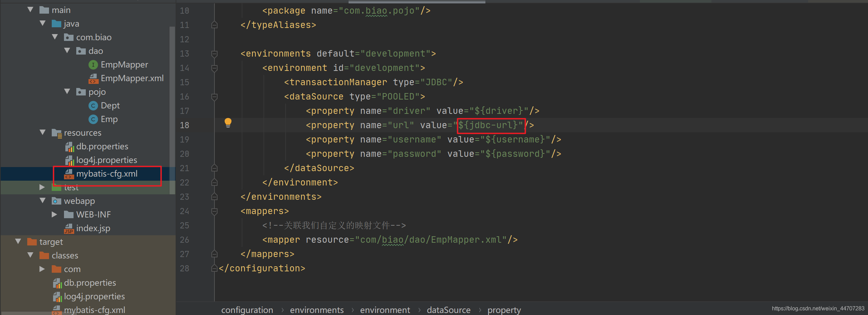
Task: Click the com folder icon under classes
Action: click(57, 269)
